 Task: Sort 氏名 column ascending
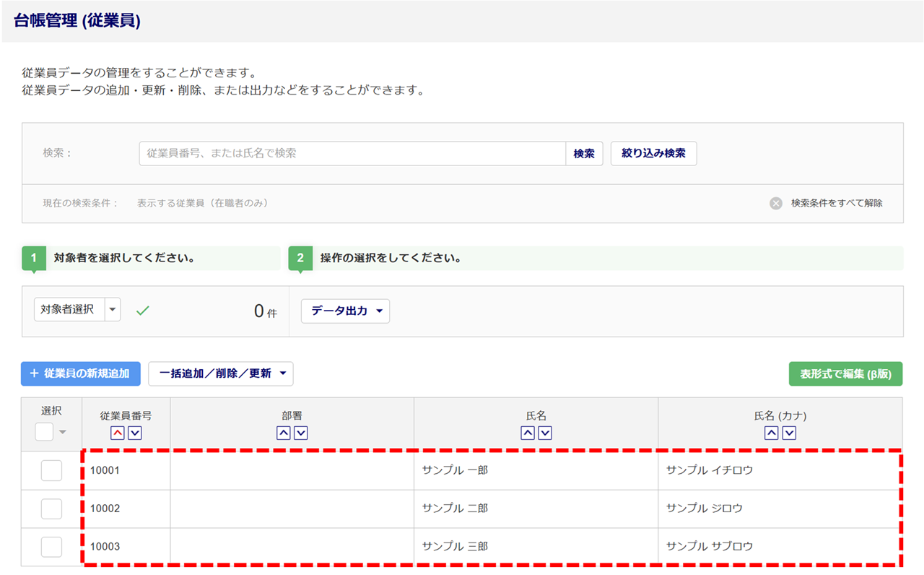click(x=528, y=433)
